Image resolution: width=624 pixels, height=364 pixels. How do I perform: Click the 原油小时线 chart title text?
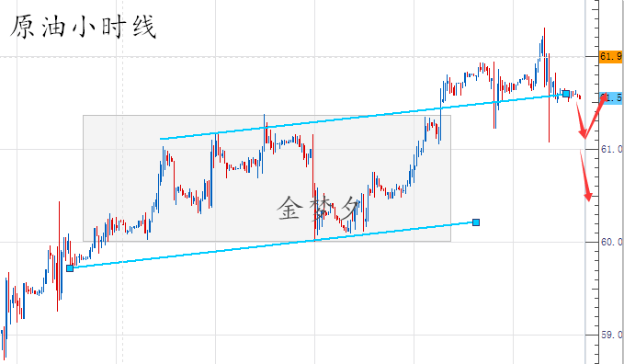(84, 27)
